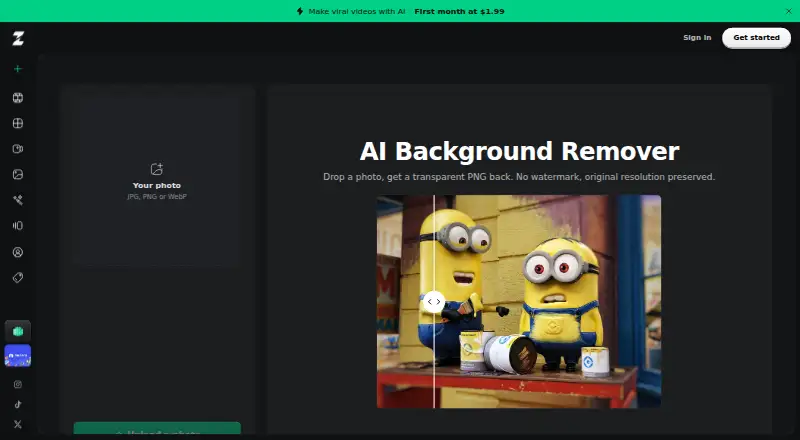Viewport: 800px width, 440px height.
Task: Click the 'AI Background Remover' heading
Action: (519, 151)
